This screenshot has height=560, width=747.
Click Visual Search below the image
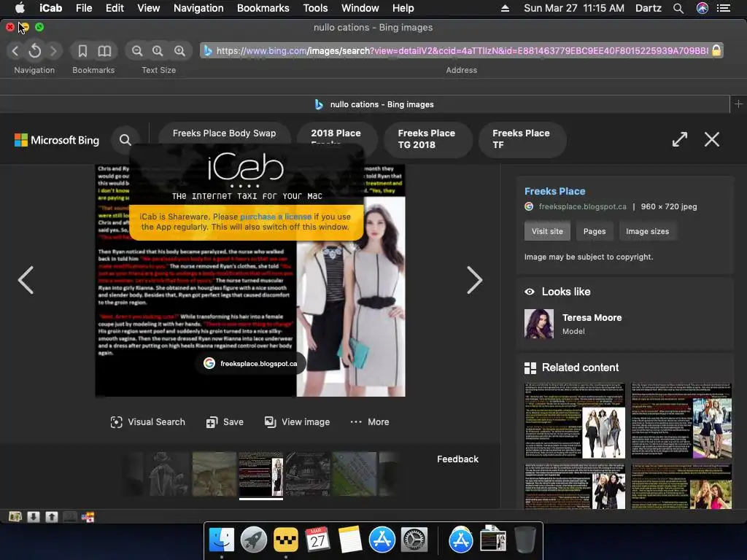147,422
